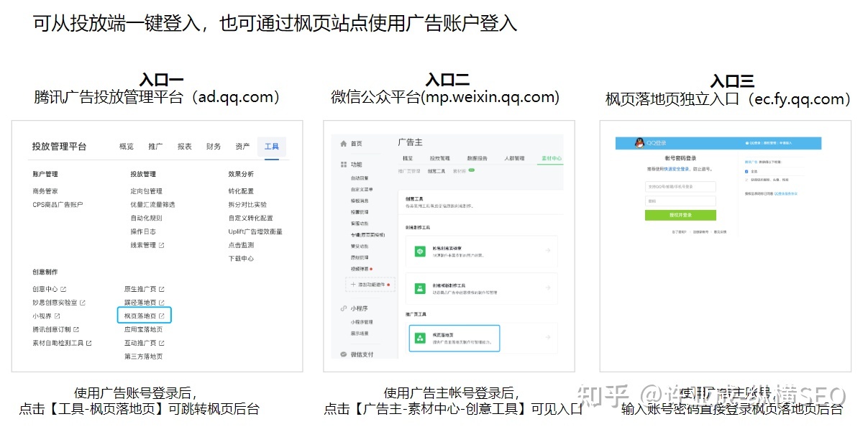Select 素材中心 tab under 广告主

[x=552, y=158]
